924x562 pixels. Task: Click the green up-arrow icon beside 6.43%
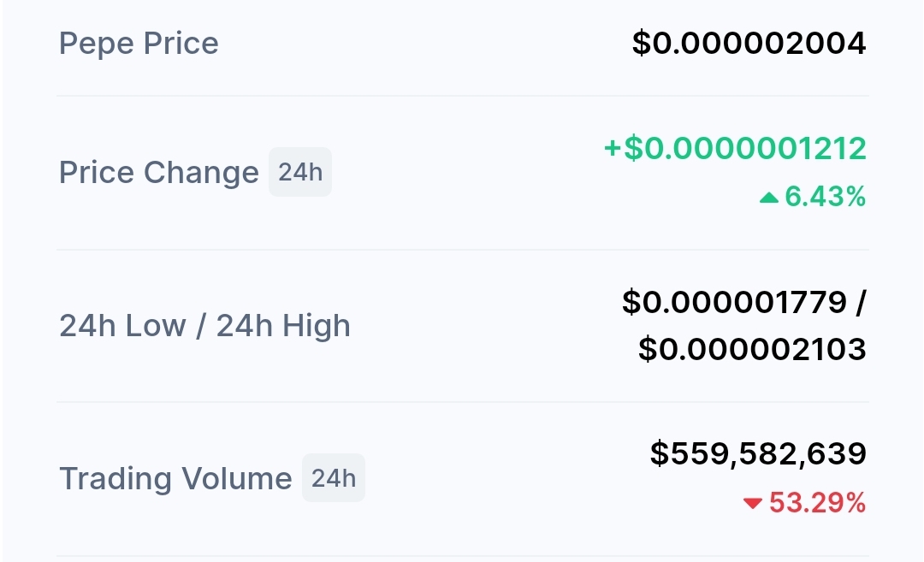tap(768, 198)
